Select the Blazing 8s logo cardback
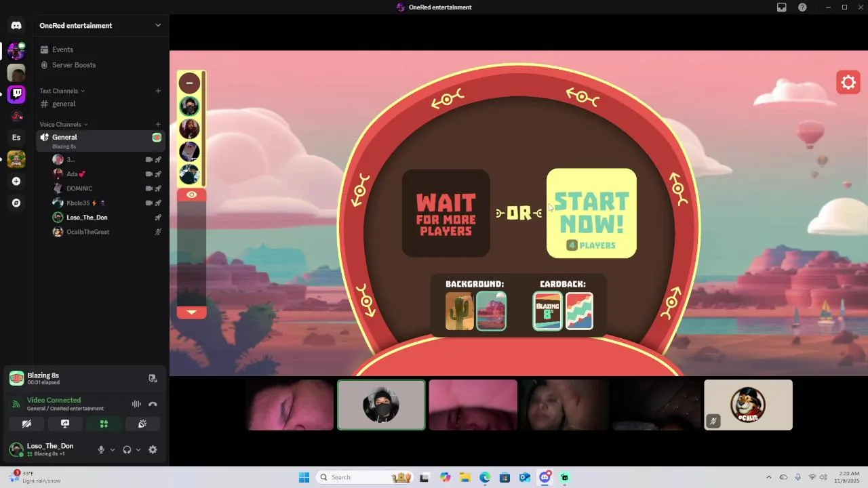The image size is (868, 488). [x=547, y=311]
